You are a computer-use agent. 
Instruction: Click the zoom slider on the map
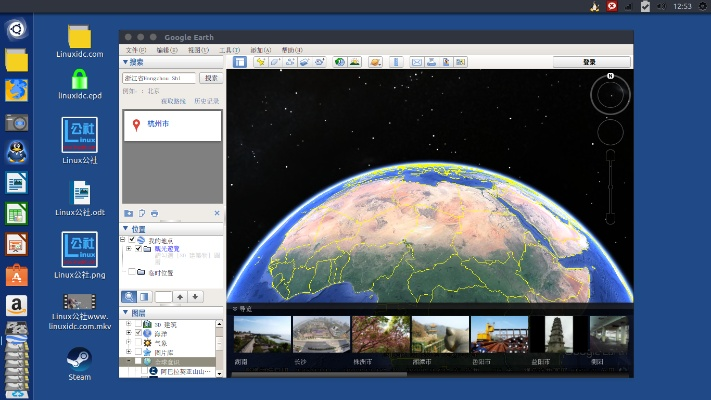pyautogui.click(x=610, y=187)
